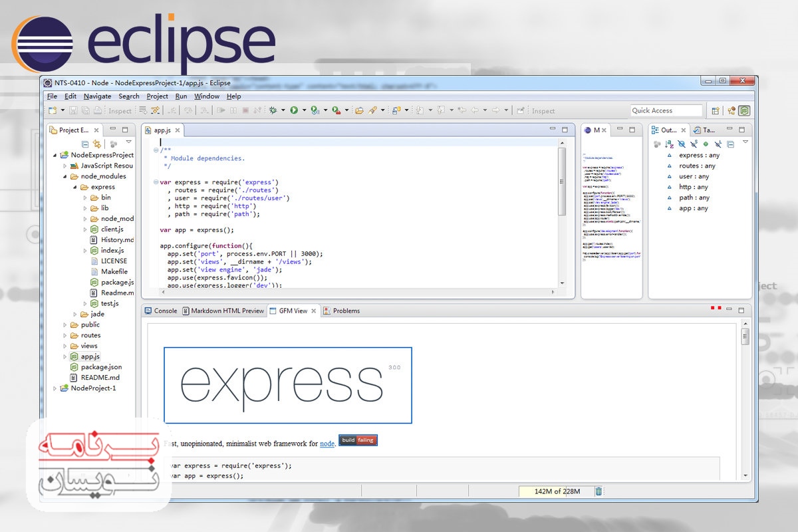Collapse the node_modules folder
This screenshot has height=532, width=798.
point(65,176)
